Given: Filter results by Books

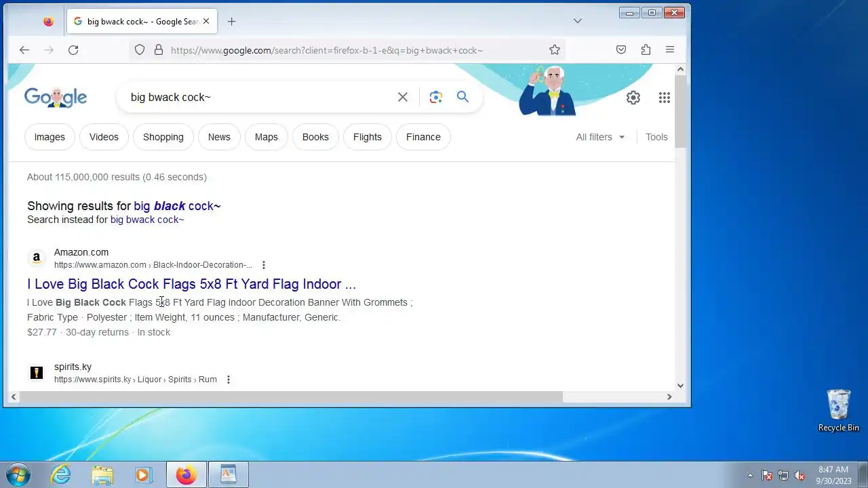Looking at the screenshot, I should [x=315, y=137].
